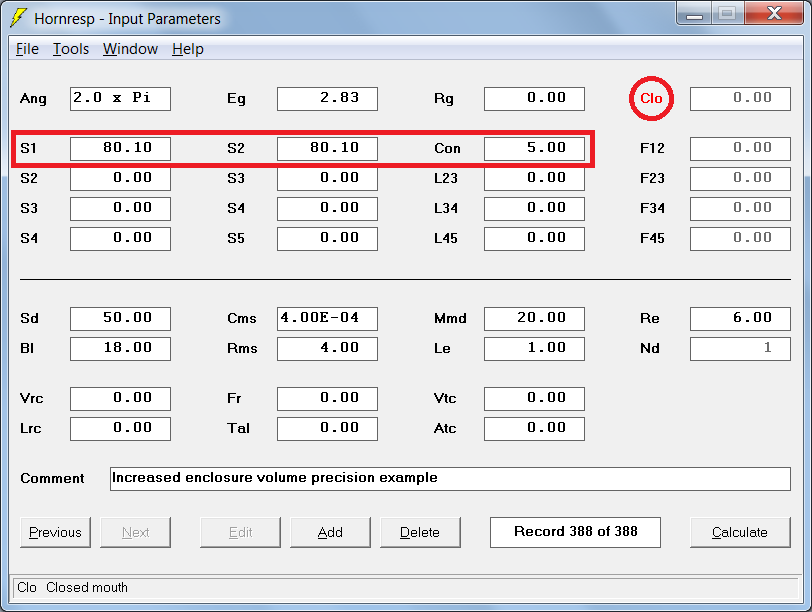This screenshot has height=612, width=812.
Task: Minimize the Hornresp window
Action: (x=694, y=13)
